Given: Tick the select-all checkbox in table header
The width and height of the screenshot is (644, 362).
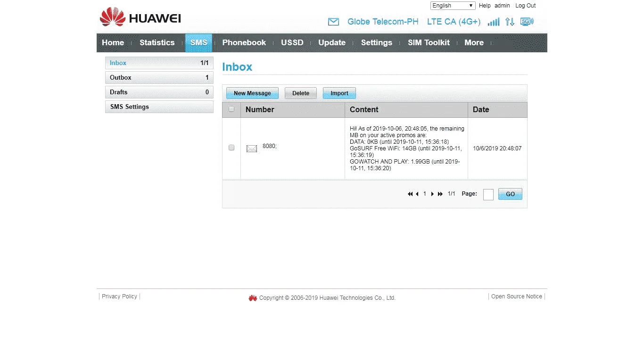Looking at the screenshot, I should coord(231,109).
